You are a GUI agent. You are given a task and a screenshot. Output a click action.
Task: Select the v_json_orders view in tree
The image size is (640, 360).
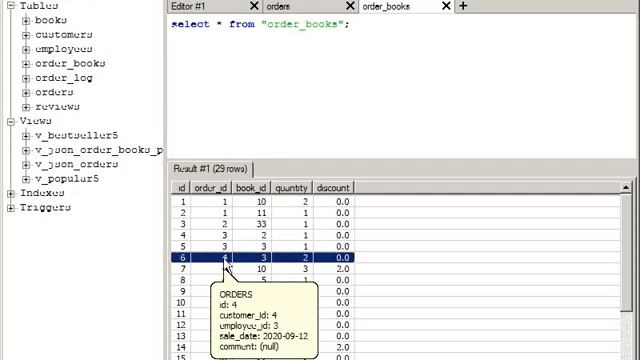[x=77, y=164]
